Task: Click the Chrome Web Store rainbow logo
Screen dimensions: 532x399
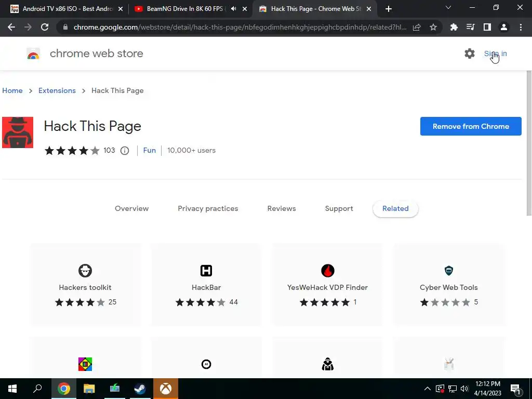Action: coord(33,54)
